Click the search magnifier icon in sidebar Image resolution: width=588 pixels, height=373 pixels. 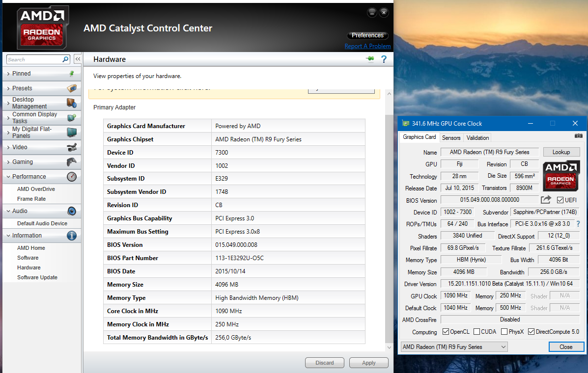point(65,59)
